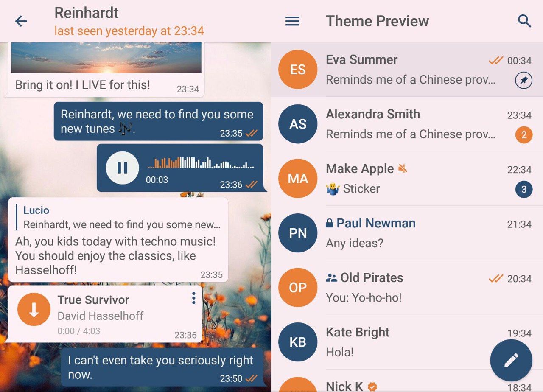Open the AS avatar of Alexandra Smith
Screen dimensions: 543x392
click(x=298, y=124)
